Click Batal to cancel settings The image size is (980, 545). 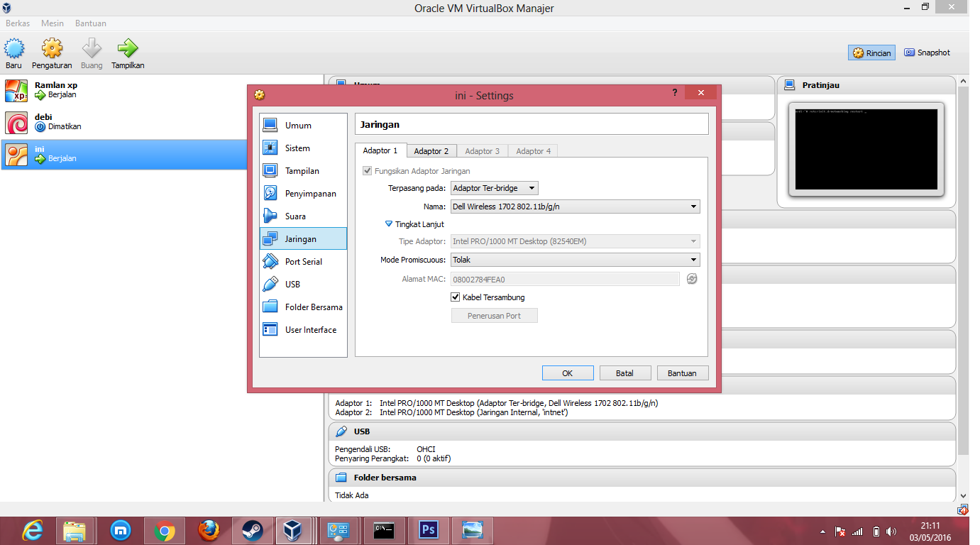(625, 373)
